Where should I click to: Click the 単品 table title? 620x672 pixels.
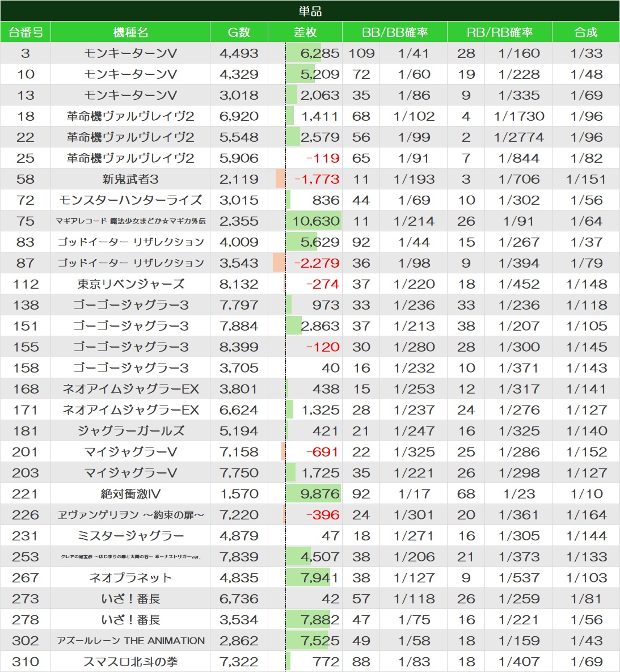310,11
